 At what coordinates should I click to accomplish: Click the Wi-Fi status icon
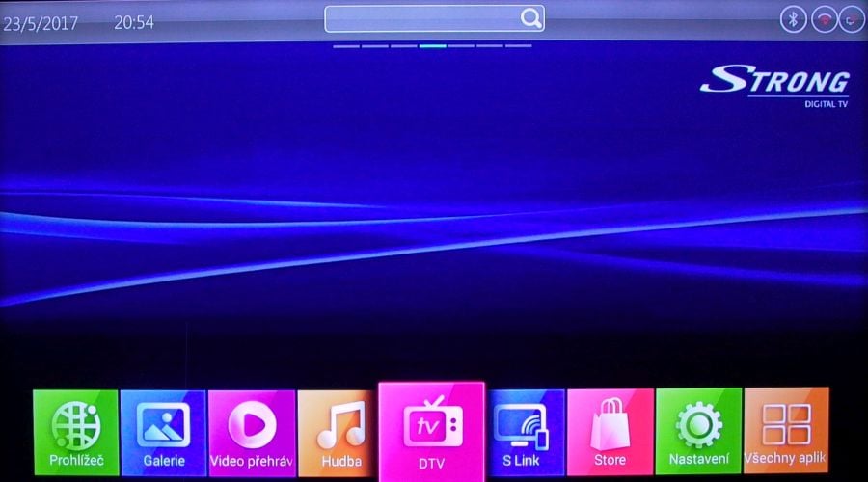pyautogui.click(x=825, y=20)
